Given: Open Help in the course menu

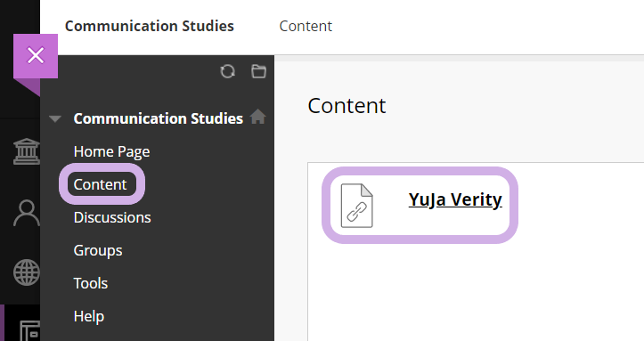Looking at the screenshot, I should click(89, 316).
